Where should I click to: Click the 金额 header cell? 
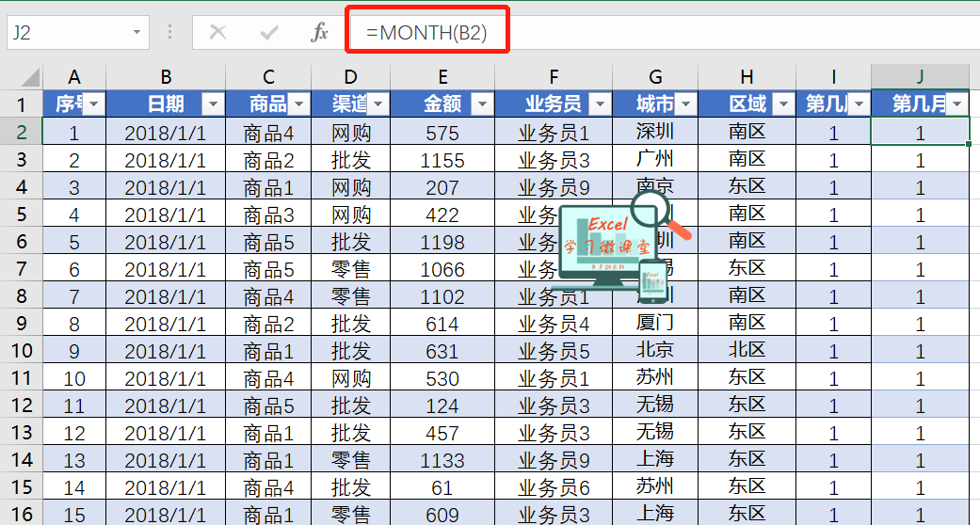442,103
